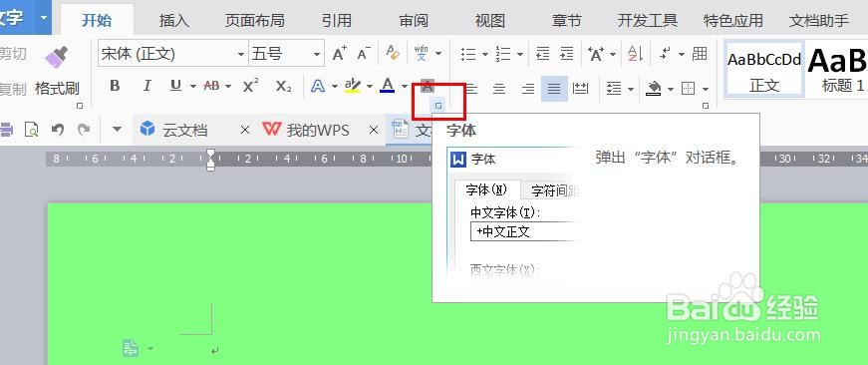Click the table grid icon in the ribbon
868x365 pixels.
[700, 54]
